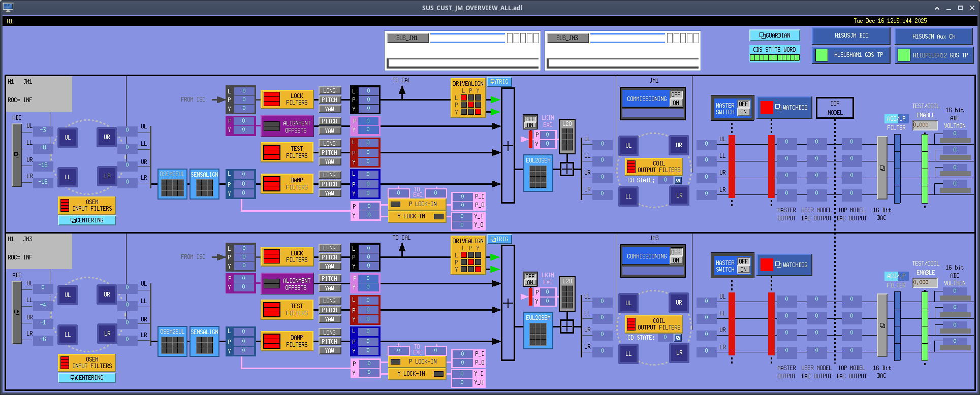
Task: Click the H1SUSHAM1 GDS TP button
Action: (851, 55)
